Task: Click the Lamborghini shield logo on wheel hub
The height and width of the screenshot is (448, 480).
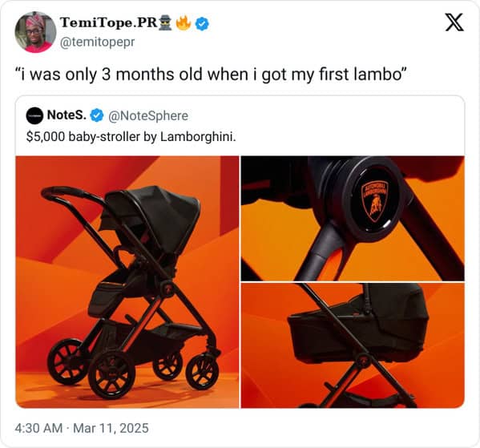Action: coord(374,200)
